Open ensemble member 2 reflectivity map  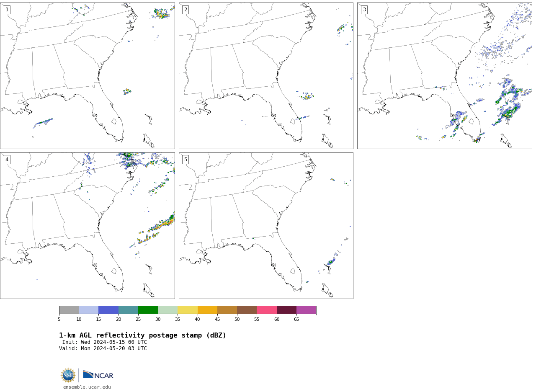coord(266,76)
